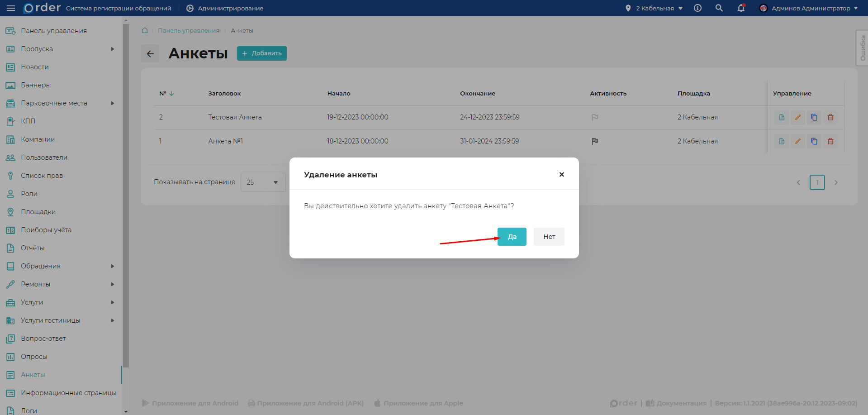Sort the table by the № column

click(166, 94)
